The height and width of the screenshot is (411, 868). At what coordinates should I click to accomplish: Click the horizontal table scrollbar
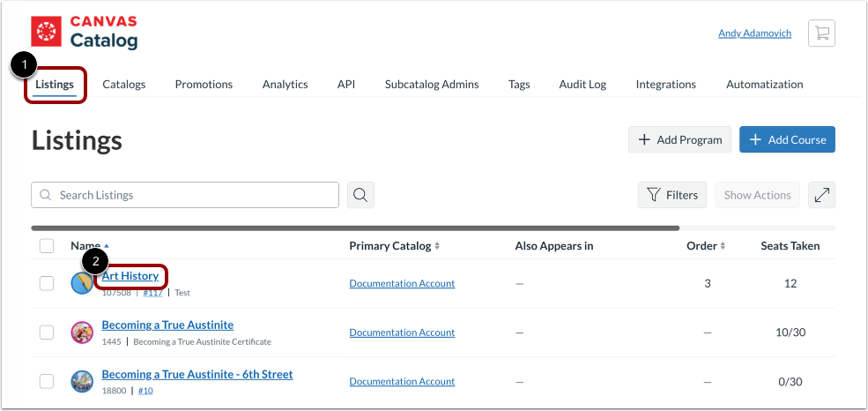[355, 228]
